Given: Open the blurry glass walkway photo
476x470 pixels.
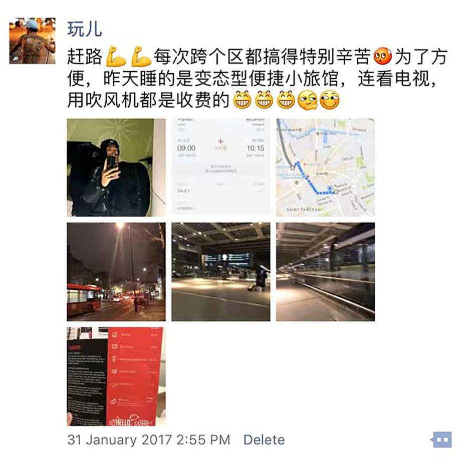Looking at the screenshot, I should tap(325, 272).
